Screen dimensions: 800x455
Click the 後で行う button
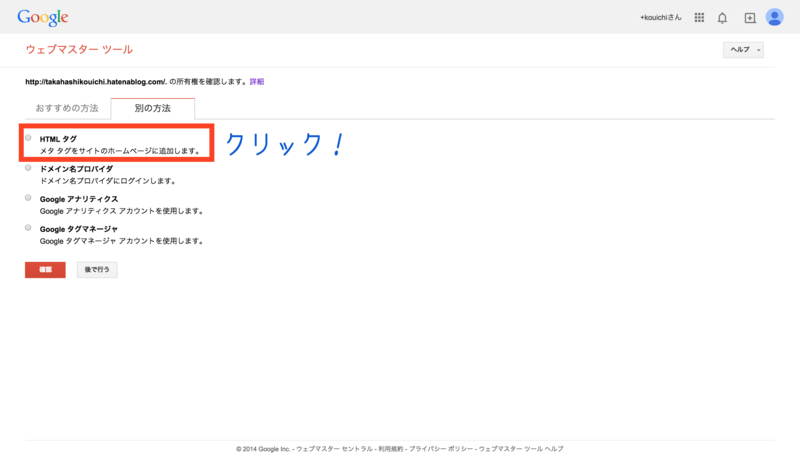pyautogui.click(x=97, y=270)
